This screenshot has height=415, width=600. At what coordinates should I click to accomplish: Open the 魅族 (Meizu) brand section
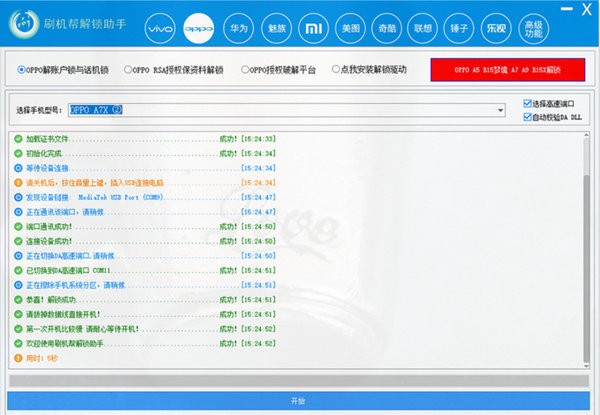pos(276,30)
